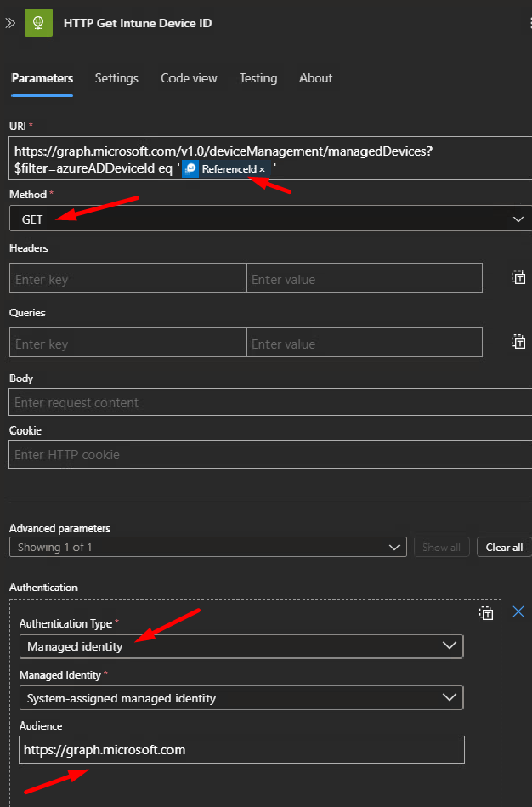Click the Clear all button
Screen dimensions: 532x807
(x=504, y=547)
